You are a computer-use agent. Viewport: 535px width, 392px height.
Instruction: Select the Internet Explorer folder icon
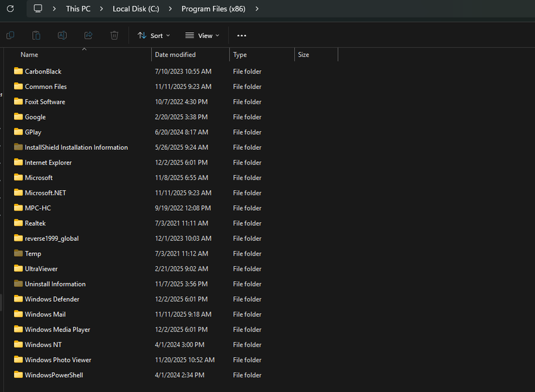(19, 162)
